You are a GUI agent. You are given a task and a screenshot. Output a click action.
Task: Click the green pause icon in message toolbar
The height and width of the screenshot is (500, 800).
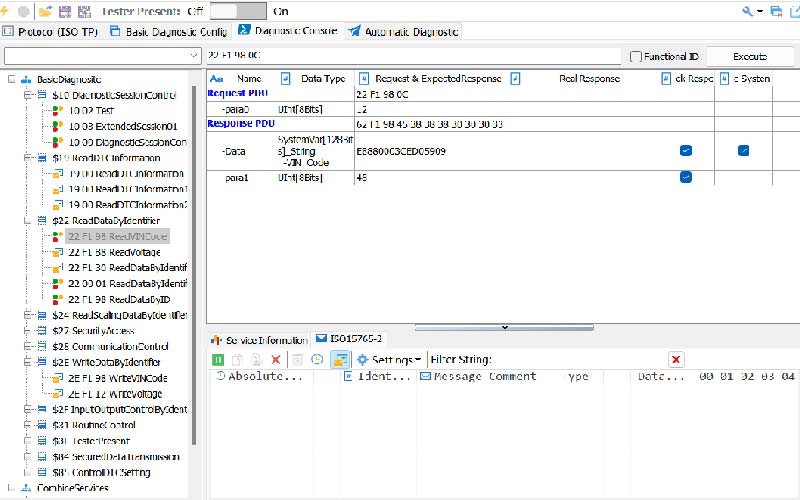pos(218,359)
